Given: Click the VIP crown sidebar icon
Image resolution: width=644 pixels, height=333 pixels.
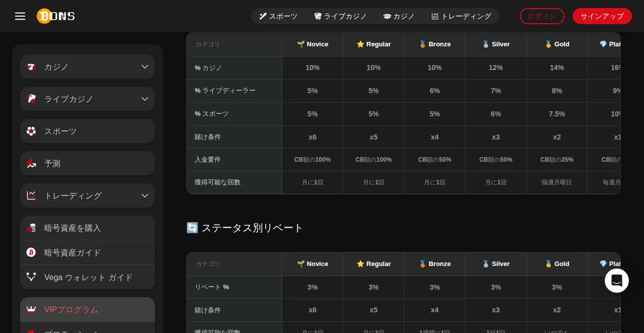Looking at the screenshot, I should 31,309.
